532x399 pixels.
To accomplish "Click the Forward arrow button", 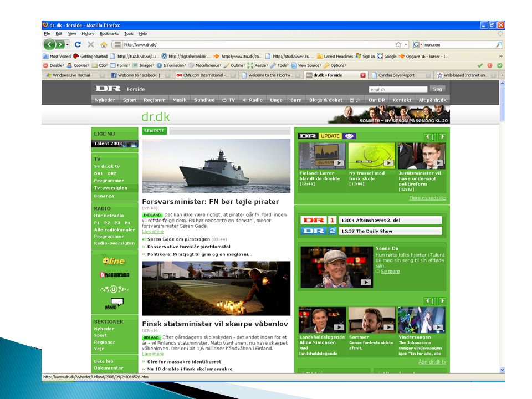I will (60, 44).
